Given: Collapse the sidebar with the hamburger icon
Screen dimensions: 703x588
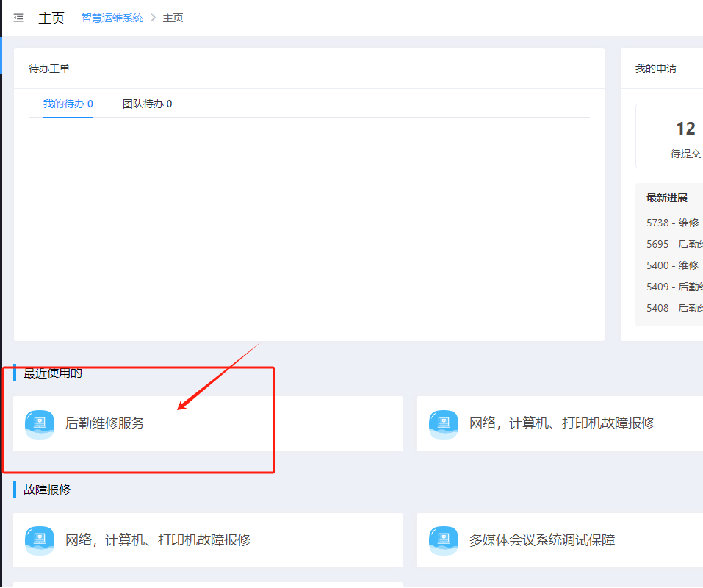Looking at the screenshot, I should pyautogui.click(x=18, y=18).
